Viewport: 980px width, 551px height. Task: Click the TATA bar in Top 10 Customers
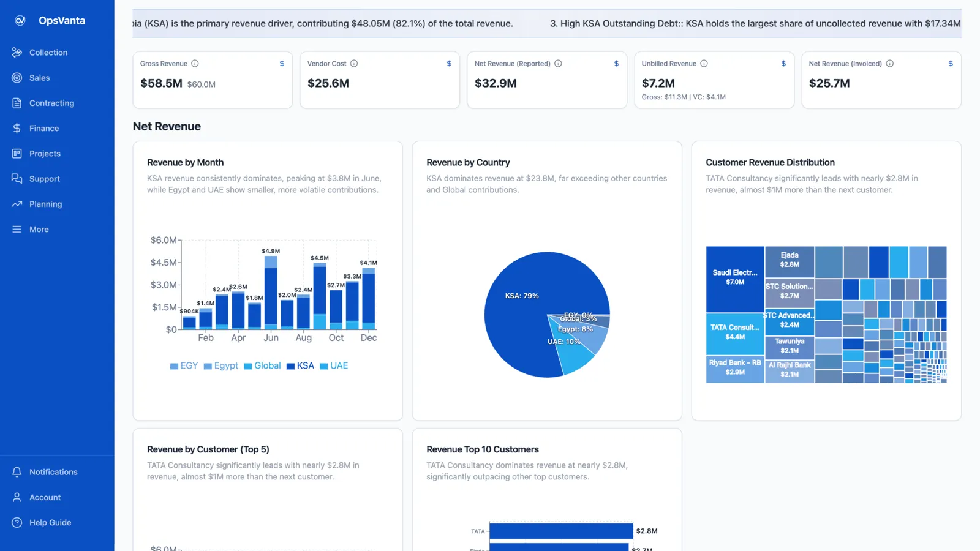click(x=561, y=531)
